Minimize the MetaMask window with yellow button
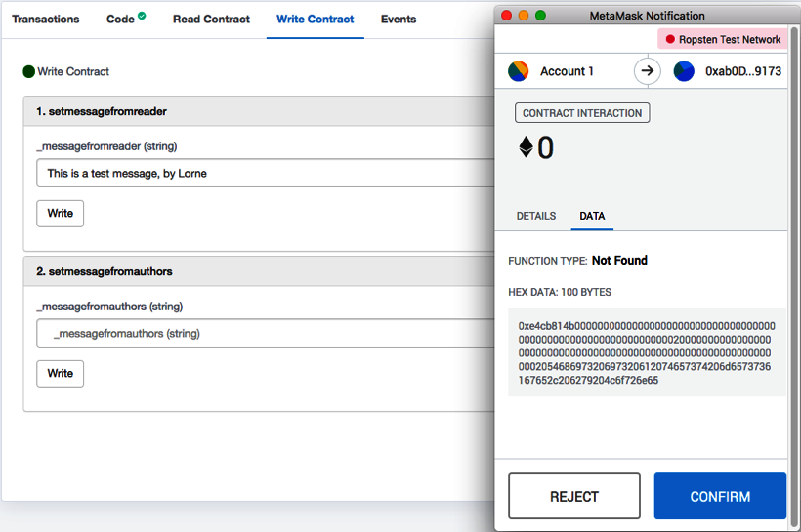801x532 pixels. (x=523, y=16)
